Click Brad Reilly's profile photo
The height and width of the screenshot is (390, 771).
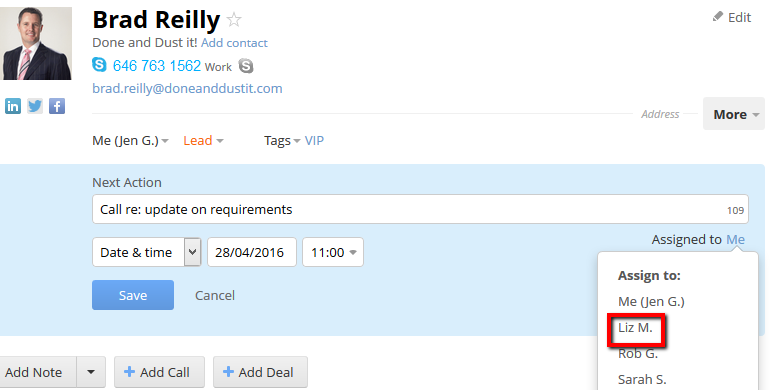[36, 43]
